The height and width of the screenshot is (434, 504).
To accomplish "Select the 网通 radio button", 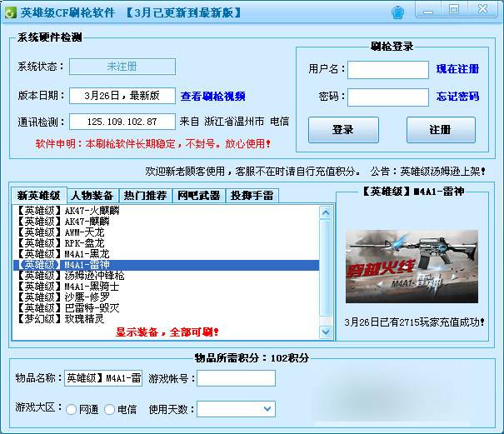I will pos(71,410).
